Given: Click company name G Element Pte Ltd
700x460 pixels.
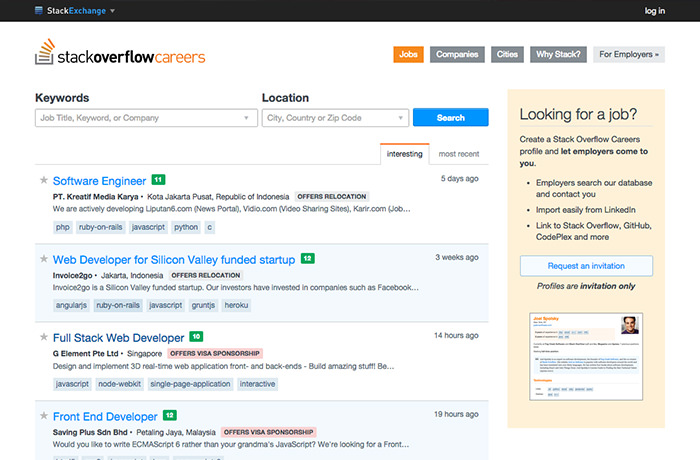Looking at the screenshot, I should click(86, 354).
